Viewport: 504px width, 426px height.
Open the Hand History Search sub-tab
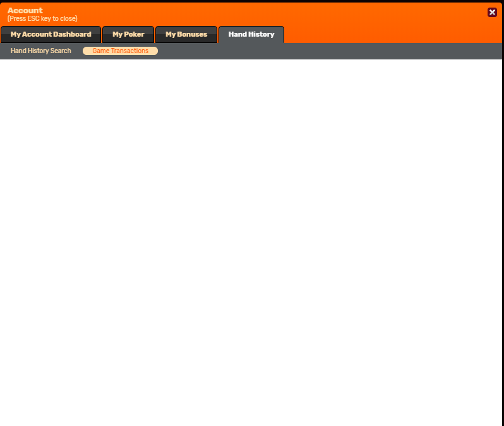pos(41,51)
